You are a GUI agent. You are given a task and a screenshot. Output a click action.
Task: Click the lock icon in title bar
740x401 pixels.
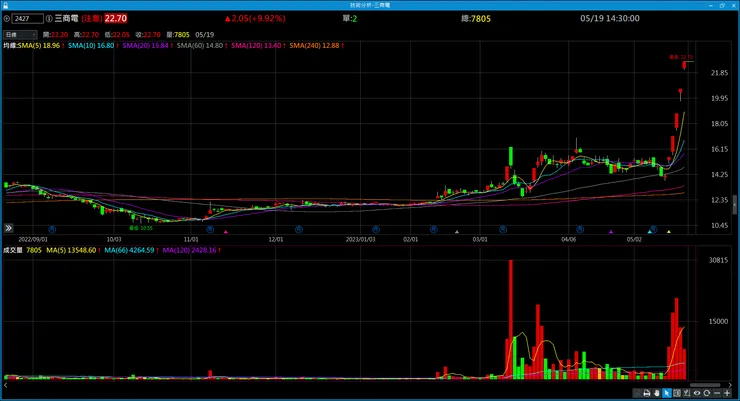[x=6, y=5]
